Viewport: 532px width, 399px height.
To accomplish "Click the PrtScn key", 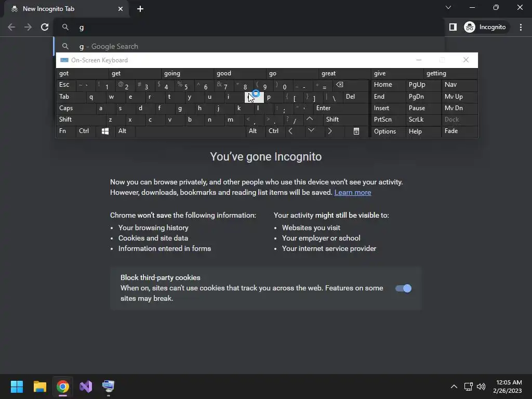I will coord(388,119).
